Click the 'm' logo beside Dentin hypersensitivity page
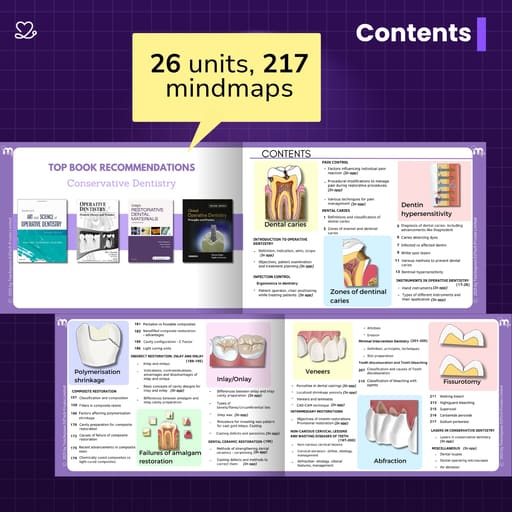This screenshot has width=512, height=512. (x=479, y=152)
